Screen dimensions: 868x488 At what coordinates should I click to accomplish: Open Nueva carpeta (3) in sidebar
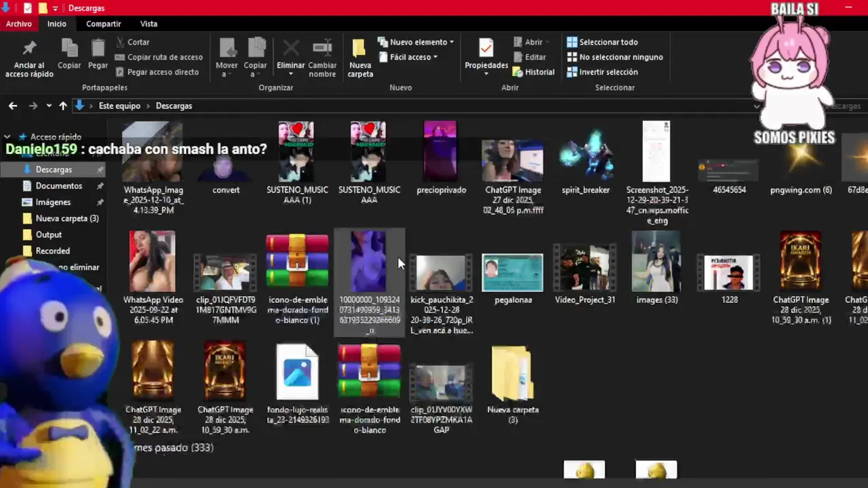(67, 218)
